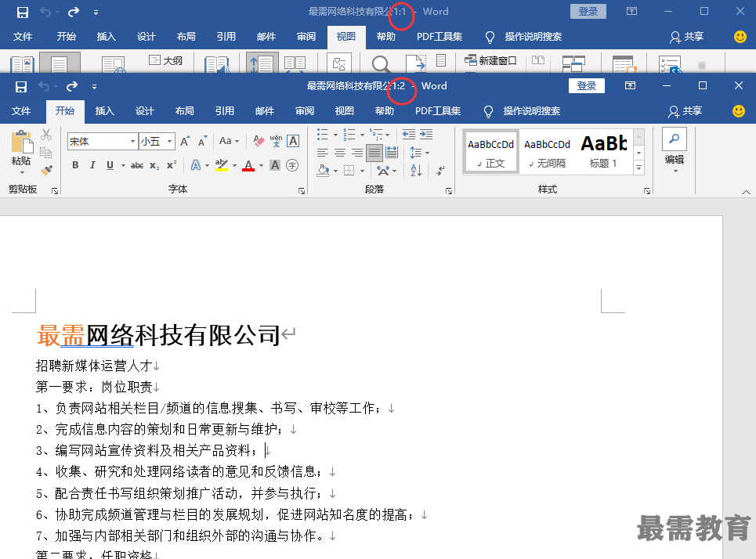This screenshot has height=559, width=756.
Task: Decrease font size with shrink font icon
Action: (x=202, y=141)
